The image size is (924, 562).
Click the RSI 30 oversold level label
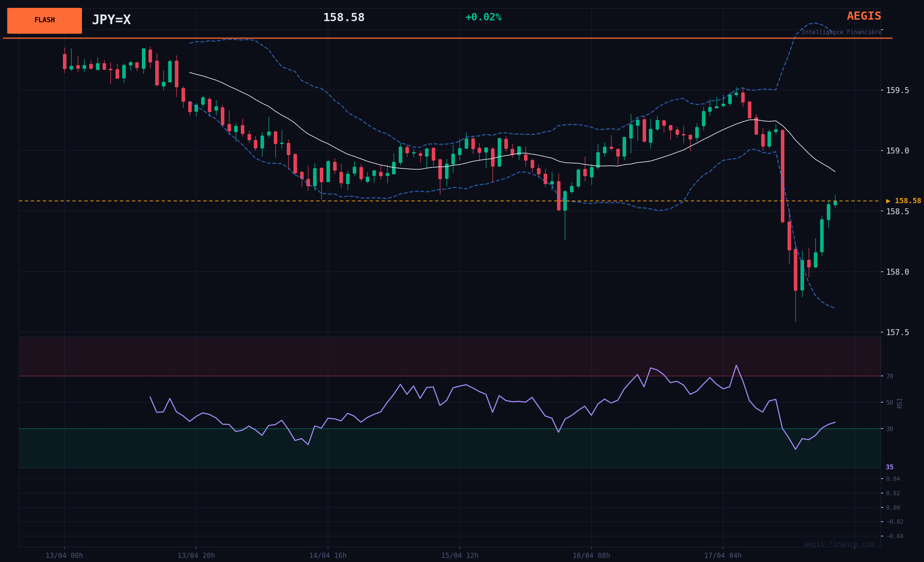(890, 429)
